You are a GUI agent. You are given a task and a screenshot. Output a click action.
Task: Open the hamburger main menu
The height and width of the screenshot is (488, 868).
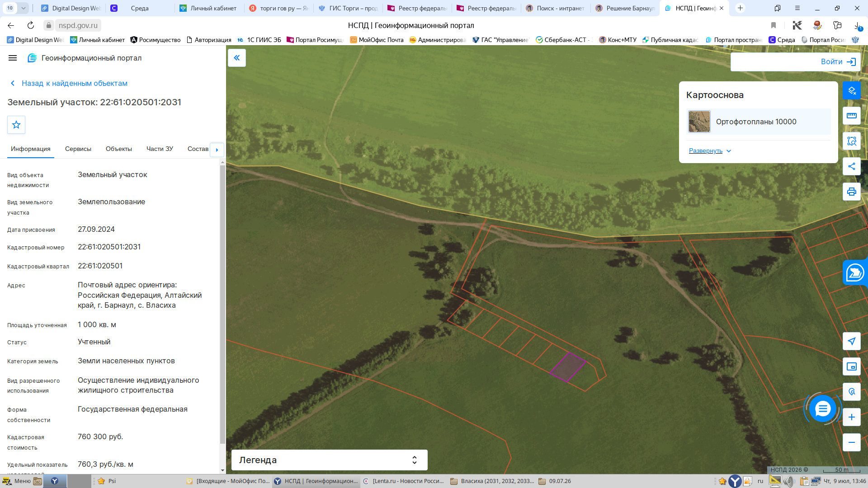pos(13,58)
